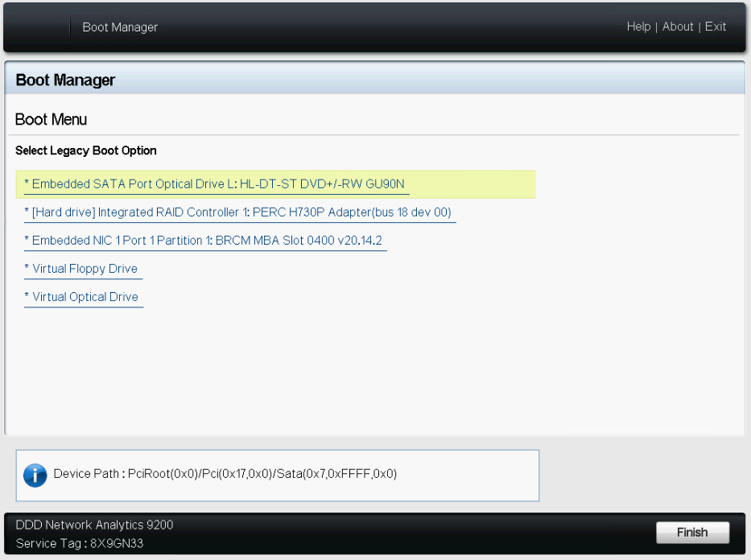Open the About link in top bar

click(678, 27)
